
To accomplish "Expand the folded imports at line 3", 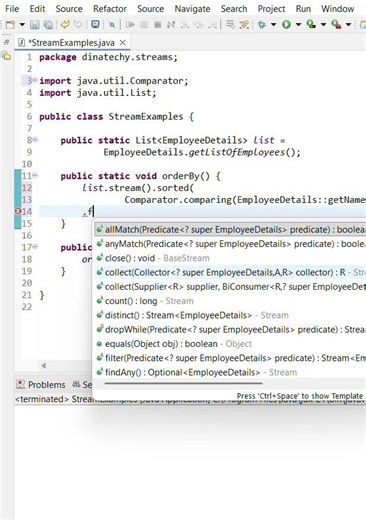I will click(35, 80).
